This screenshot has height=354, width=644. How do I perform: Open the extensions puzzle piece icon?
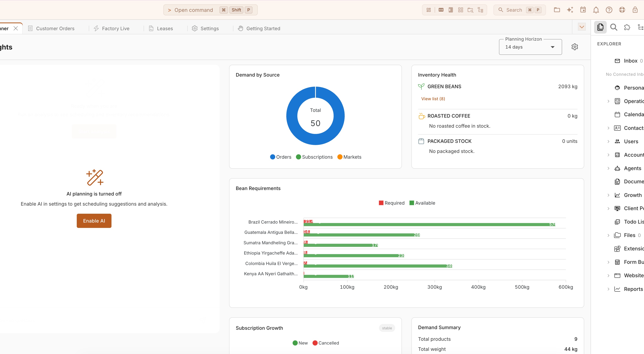[627, 27]
